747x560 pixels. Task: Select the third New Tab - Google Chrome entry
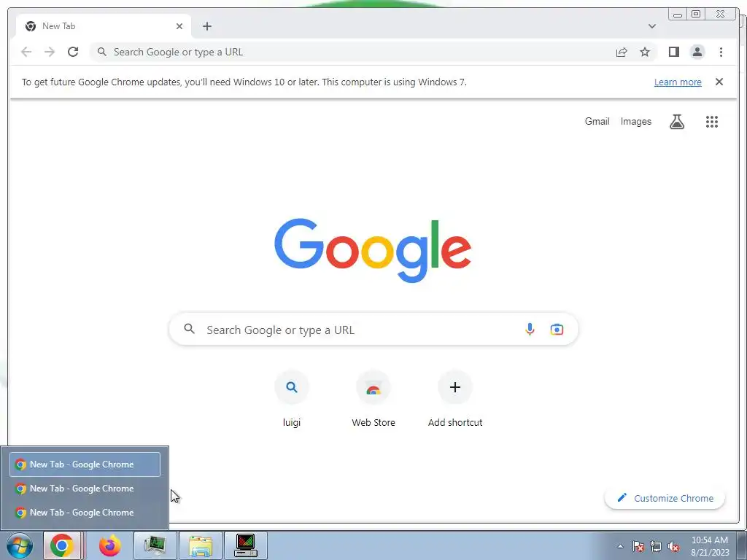[x=85, y=513]
